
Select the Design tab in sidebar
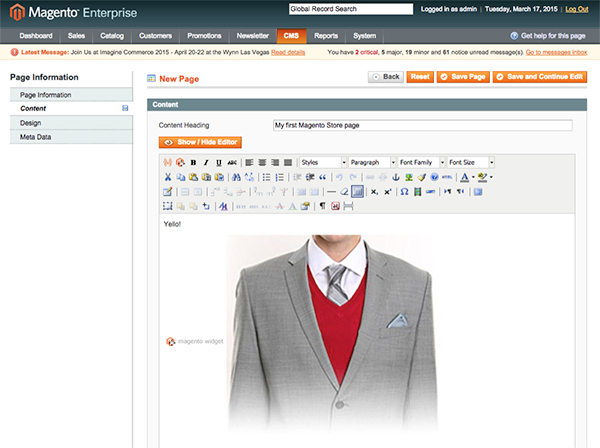pos(71,123)
